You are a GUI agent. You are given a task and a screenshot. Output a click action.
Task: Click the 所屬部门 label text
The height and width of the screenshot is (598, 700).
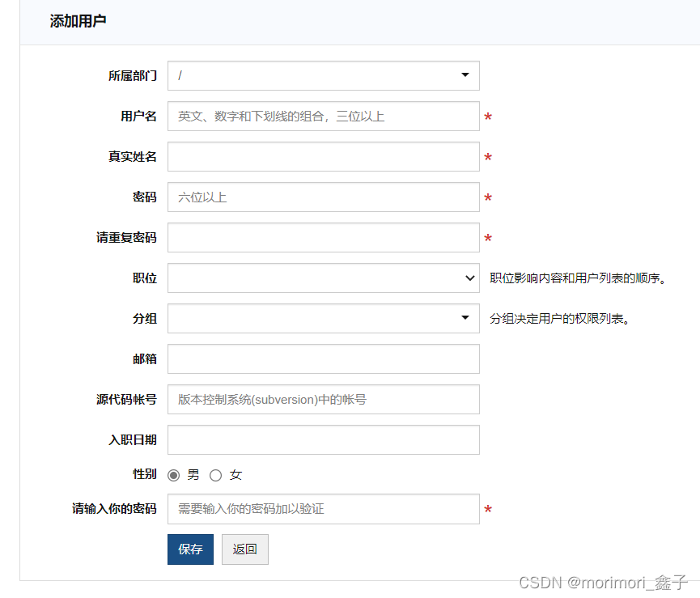[x=133, y=76]
